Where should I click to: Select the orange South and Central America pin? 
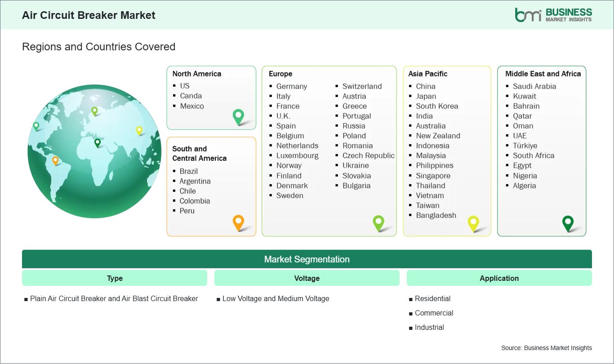click(238, 223)
